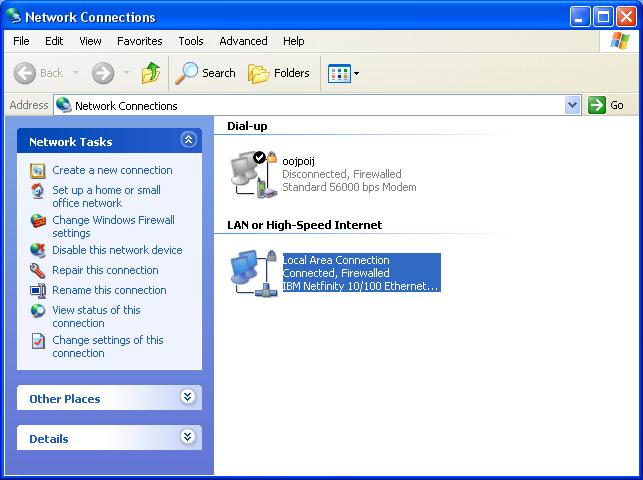Open the Advanced menu

tap(243, 41)
